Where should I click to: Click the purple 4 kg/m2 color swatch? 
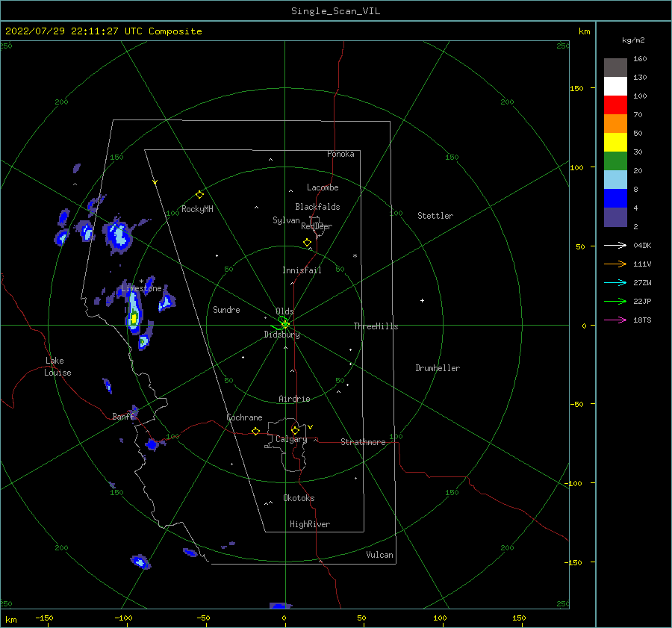(x=615, y=217)
